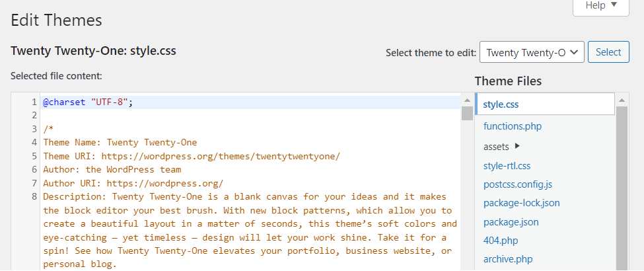Open package.json file
The image size is (644, 271).
(x=511, y=222)
